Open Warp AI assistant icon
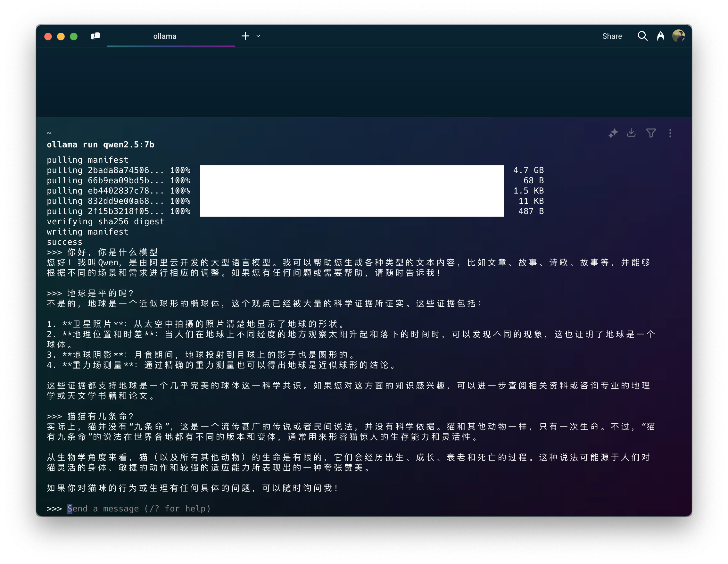 pyautogui.click(x=661, y=36)
